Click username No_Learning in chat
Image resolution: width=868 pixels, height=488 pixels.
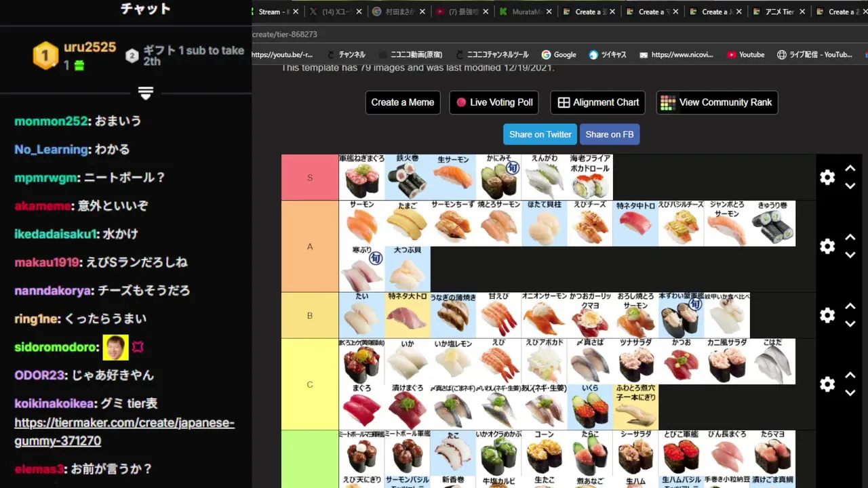52,149
